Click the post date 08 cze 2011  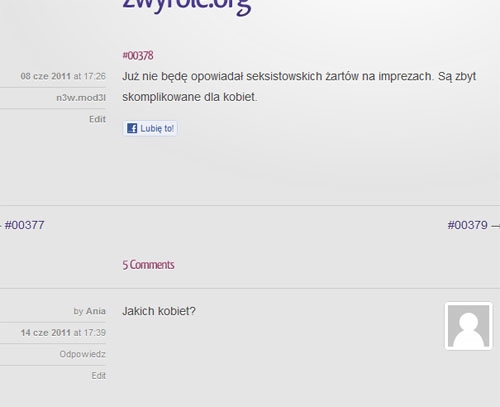click(45, 76)
